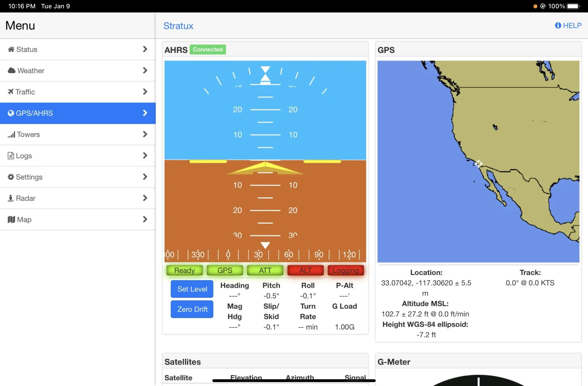
Task: Expand the Settings menu chevron
Action: click(x=145, y=177)
